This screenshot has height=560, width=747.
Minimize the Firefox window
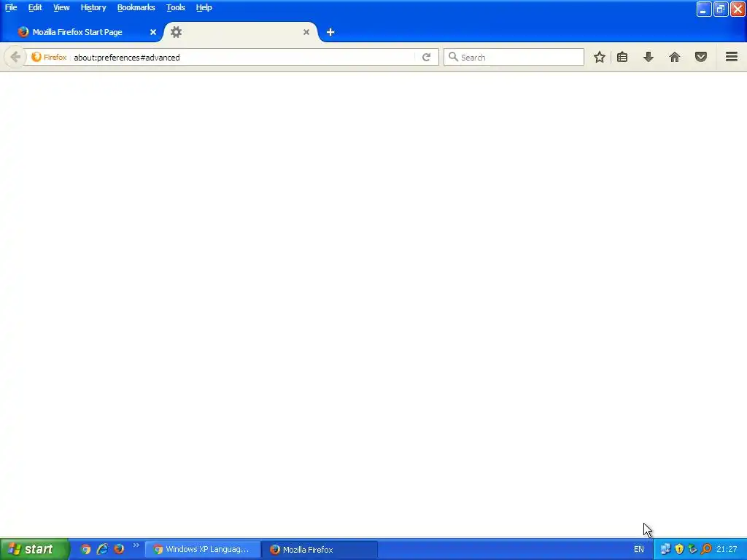pyautogui.click(x=704, y=9)
